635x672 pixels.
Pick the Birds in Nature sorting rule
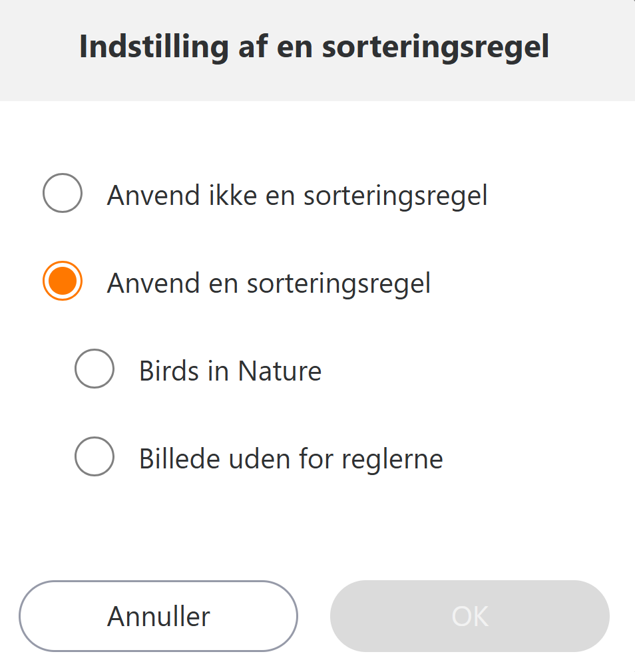click(95, 369)
